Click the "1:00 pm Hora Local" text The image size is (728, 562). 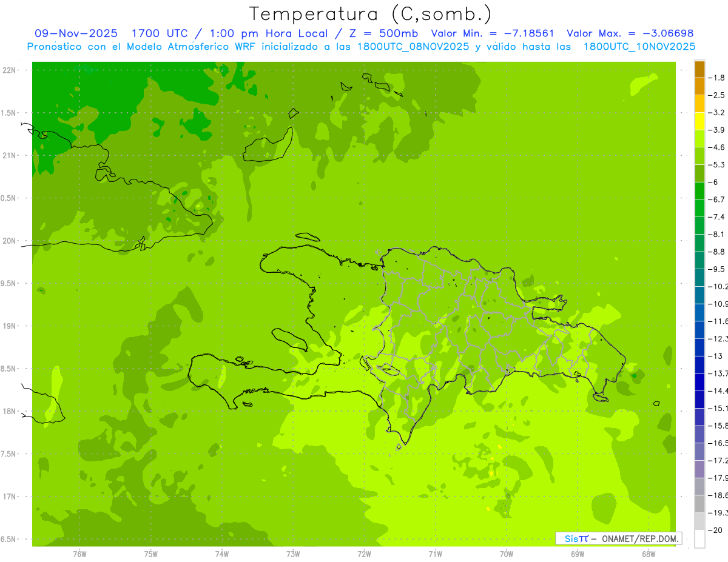[x=268, y=33]
